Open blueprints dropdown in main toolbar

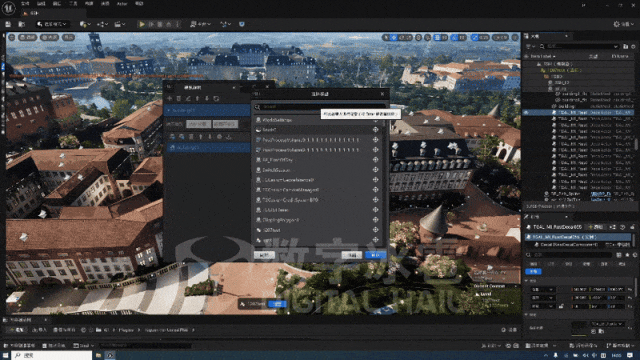pyautogui.click(x=102, y=24)
